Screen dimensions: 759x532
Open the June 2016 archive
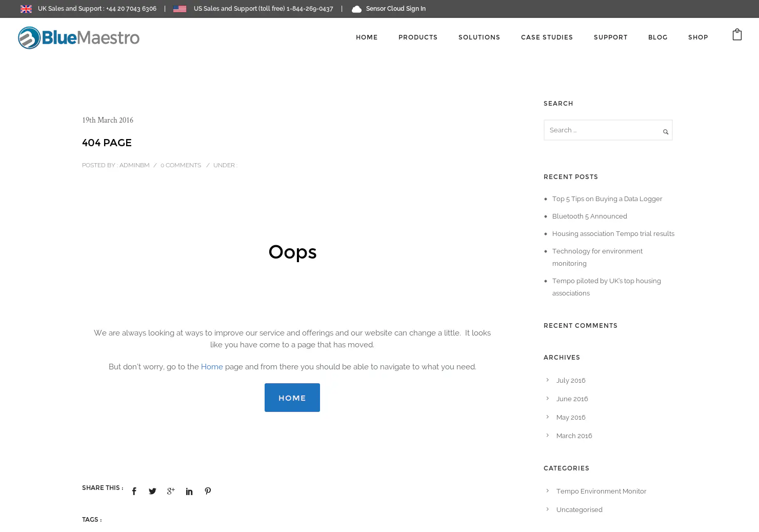click(572, 399)
